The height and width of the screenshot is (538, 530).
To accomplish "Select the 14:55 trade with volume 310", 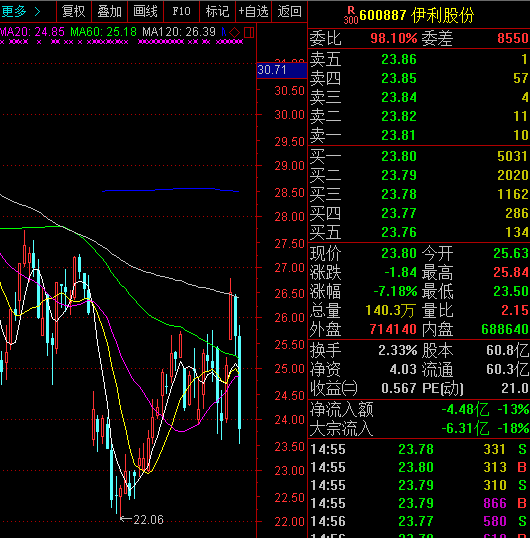I will [419, 485].
